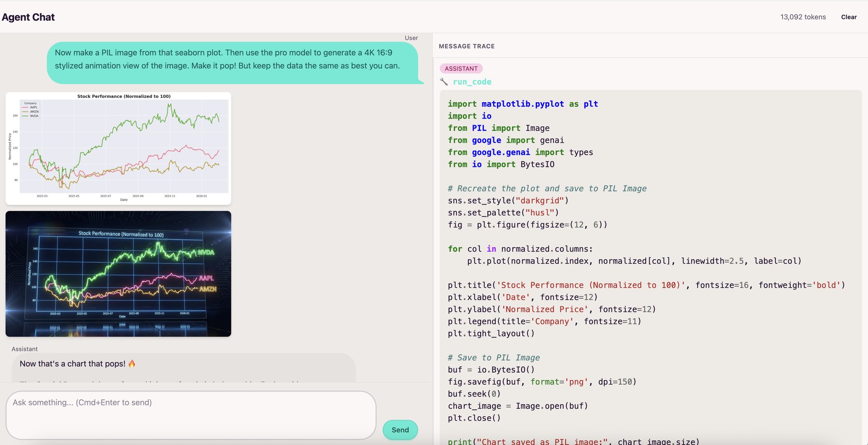Open the neon stylized chart image
868x445 pixels.
click(118, 273)
